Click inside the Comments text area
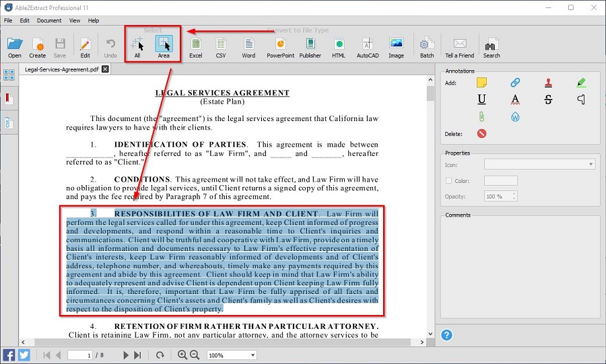This screenshot has width=606, height=364. coord(520,268)
